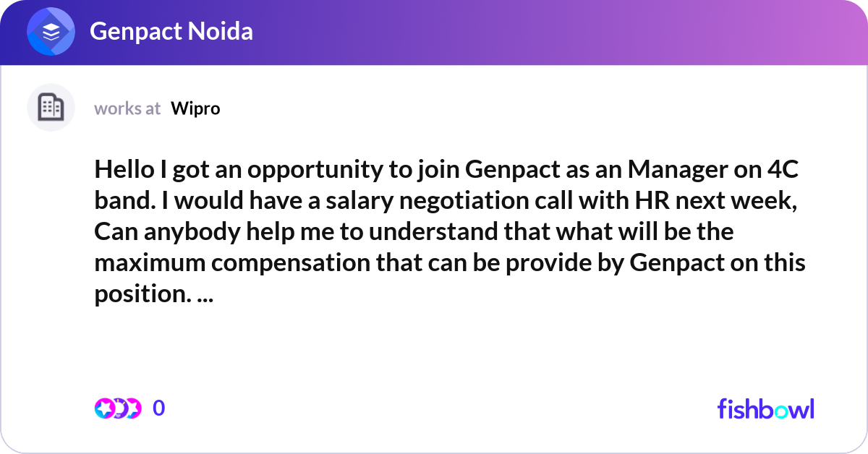Viewport: 868px width, 454px height.
Task: Click the magenta star reaction icon
Action: click(104, 408)
